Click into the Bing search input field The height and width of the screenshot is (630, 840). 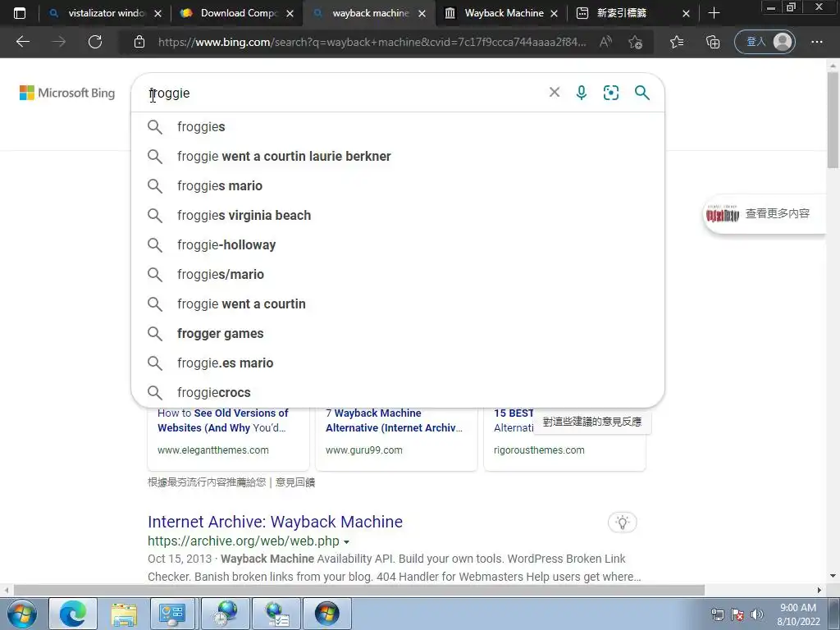(x=343, y=93)
